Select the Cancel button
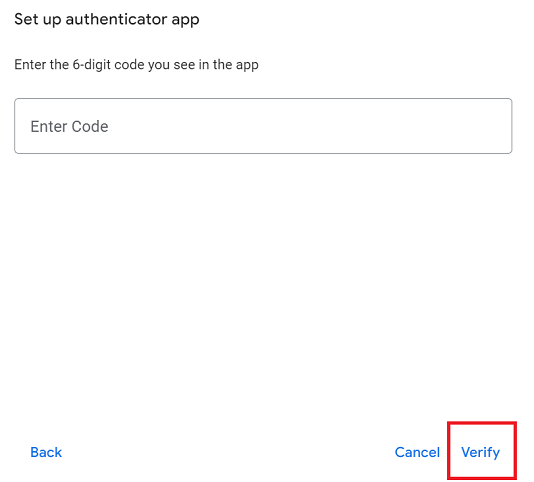Image resolution: width=534 pixels, height=482 pixels. coord(417,452)
